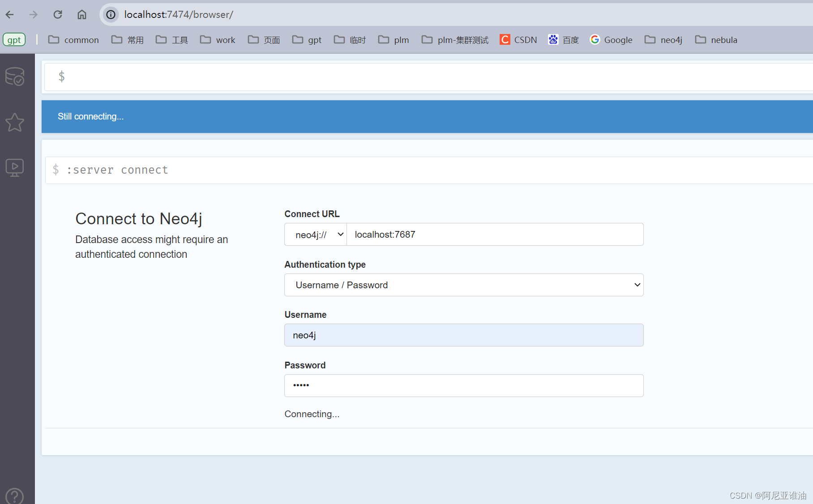This screenshot has width=813, height=504.
Task: Open the 页面 bookmarks folder
Action: [x=264, y=40]
